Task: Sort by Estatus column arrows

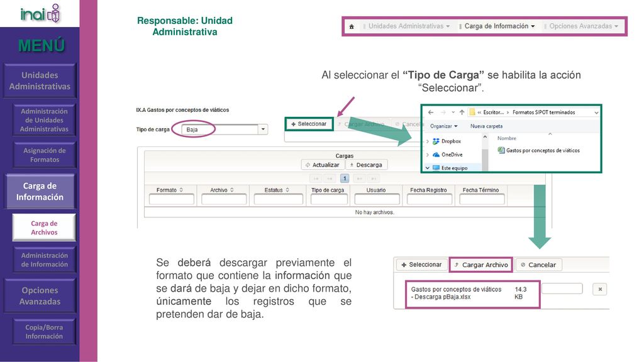Action: tap(287, 190)
